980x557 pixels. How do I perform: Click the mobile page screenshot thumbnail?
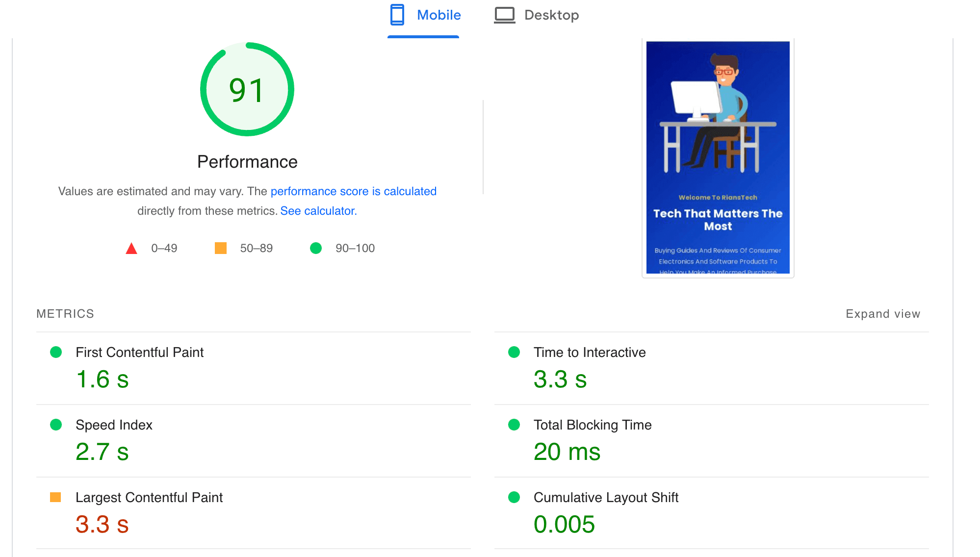[x=718, y=157]
